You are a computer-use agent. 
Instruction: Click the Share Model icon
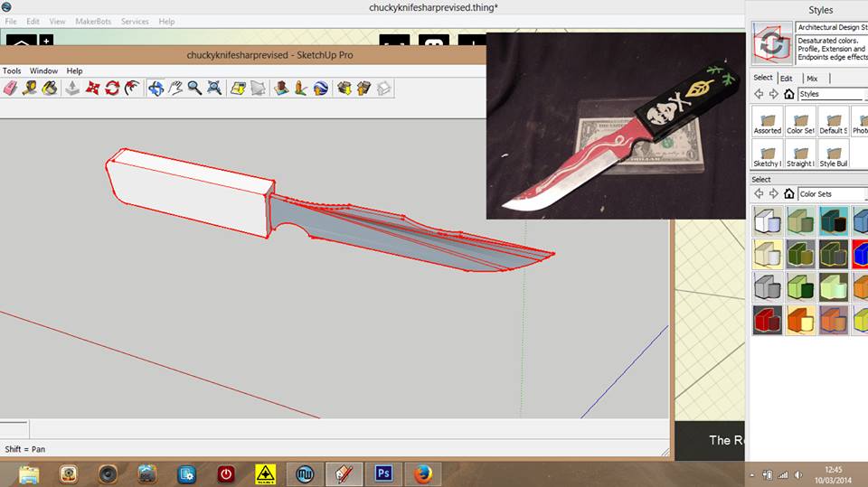(x=363, y=88)
